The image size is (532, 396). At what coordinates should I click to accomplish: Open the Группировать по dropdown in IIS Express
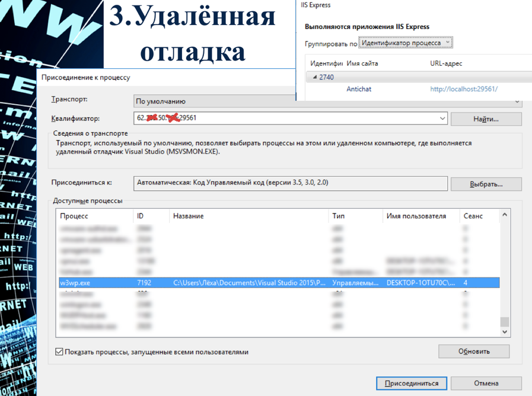pyautogui.click(x=447, y=42)
